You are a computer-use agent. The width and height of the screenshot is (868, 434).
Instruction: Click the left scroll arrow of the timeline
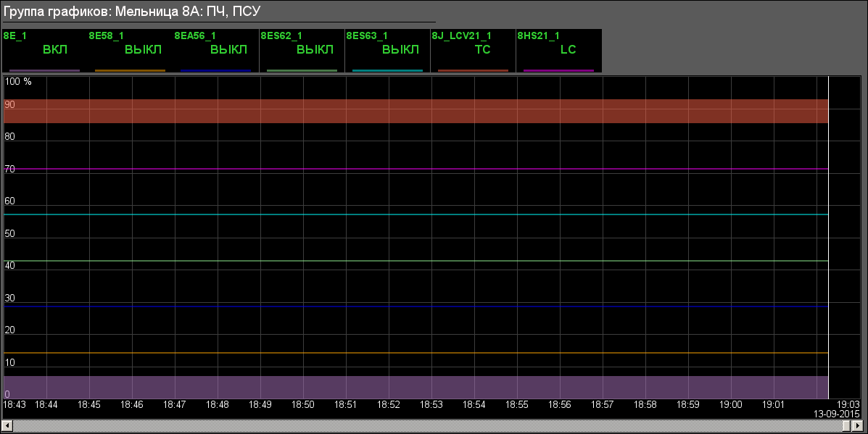pyautogui.click(x=7, y=424)
